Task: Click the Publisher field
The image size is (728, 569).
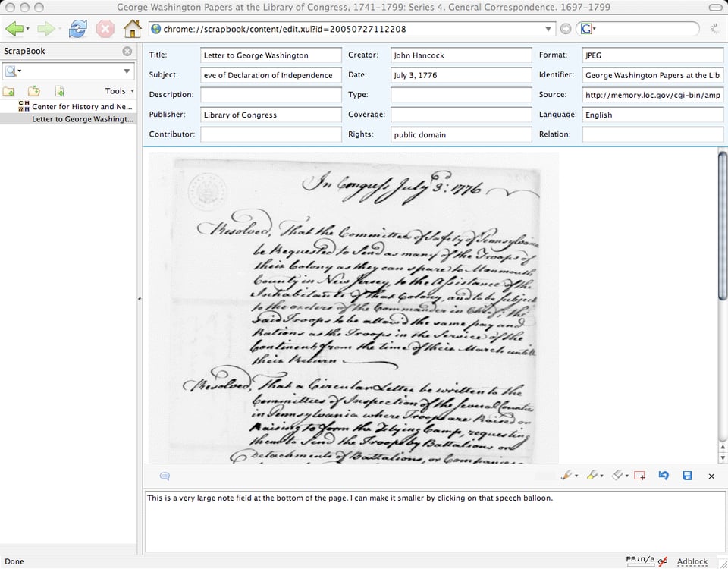Action: point(271,115)
